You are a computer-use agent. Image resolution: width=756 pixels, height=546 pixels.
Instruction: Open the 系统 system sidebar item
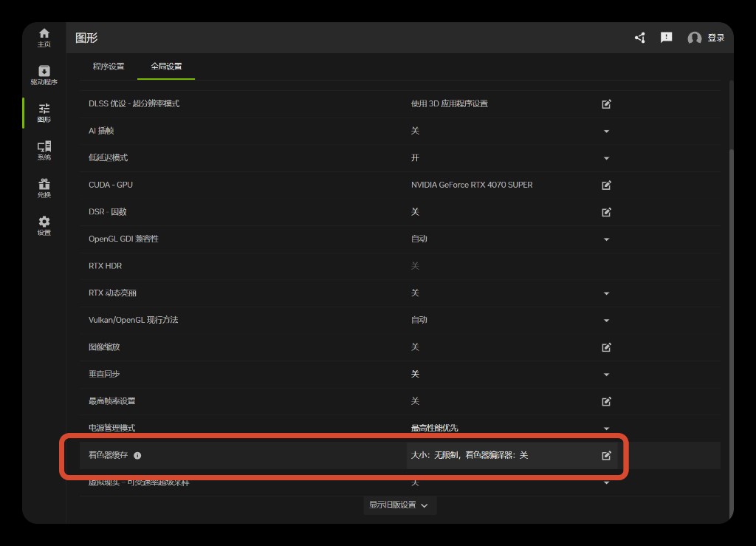coord(44,151)
